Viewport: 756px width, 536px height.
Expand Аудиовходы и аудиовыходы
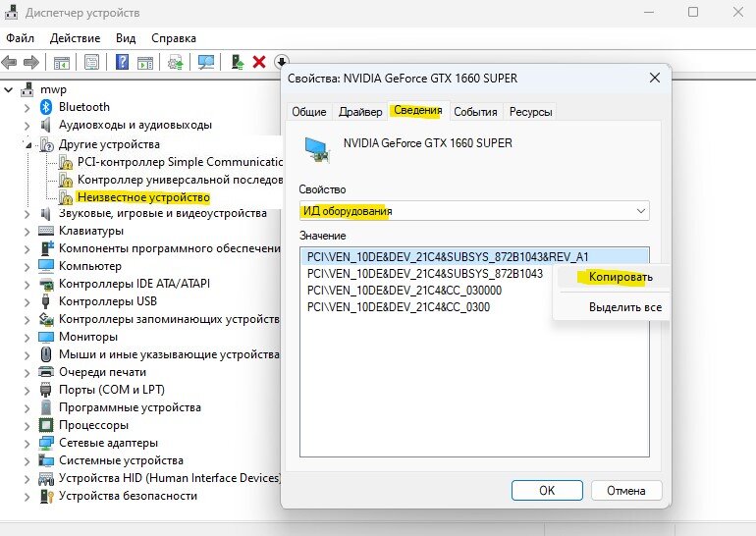(27, 126)
